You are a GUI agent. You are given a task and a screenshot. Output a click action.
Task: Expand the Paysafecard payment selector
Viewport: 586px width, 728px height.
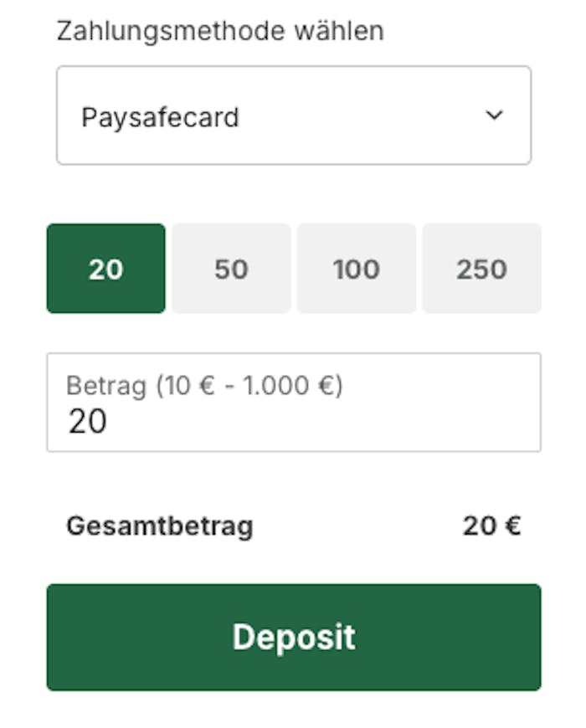click(x=293, y=115)
